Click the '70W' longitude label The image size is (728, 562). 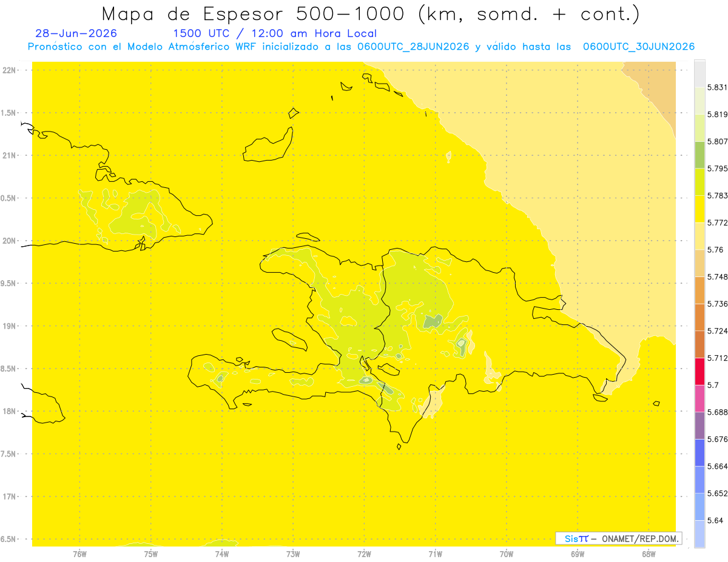[x=507, y=554]
